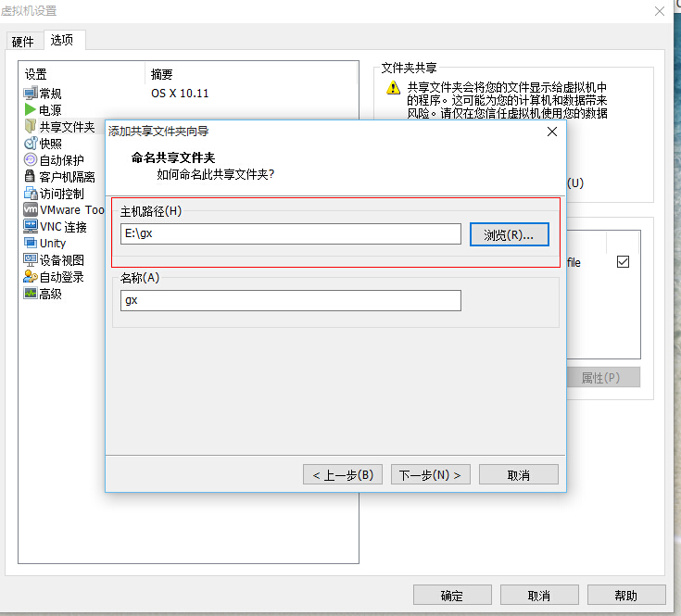Image resolution: width=681 pixels, height=616 pixels.
Task: Select the 客户机隔离 settings row
Action: point(63,176)
